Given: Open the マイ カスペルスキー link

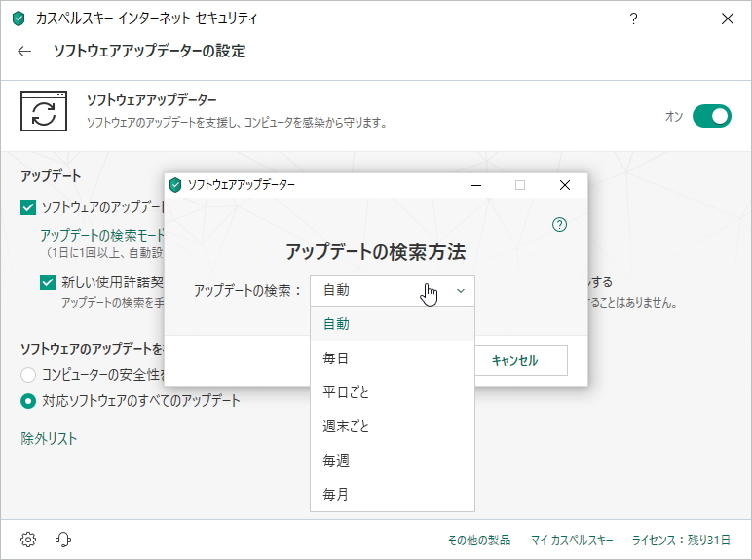Looking at the screenshot, I should (572, 540).
